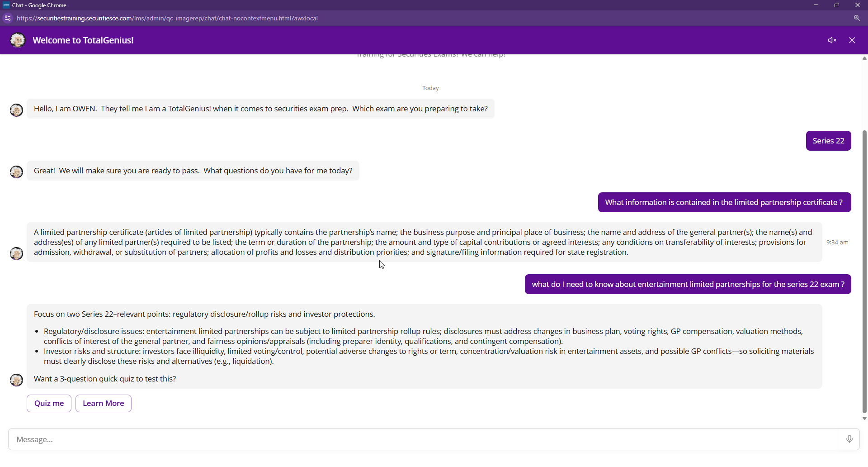The image size is (868, 467).
Task: Click the chat vertical scrollbar thumb
Action: coord(864,272)
